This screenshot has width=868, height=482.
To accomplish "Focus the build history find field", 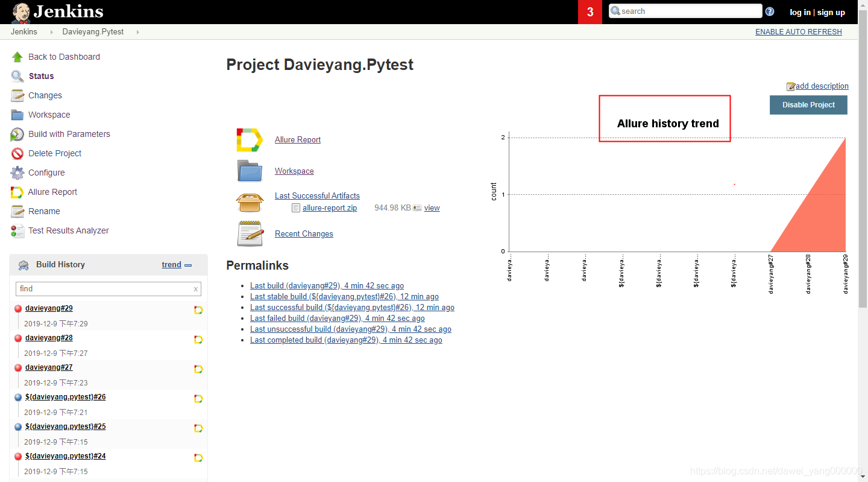I will [108, 288].
